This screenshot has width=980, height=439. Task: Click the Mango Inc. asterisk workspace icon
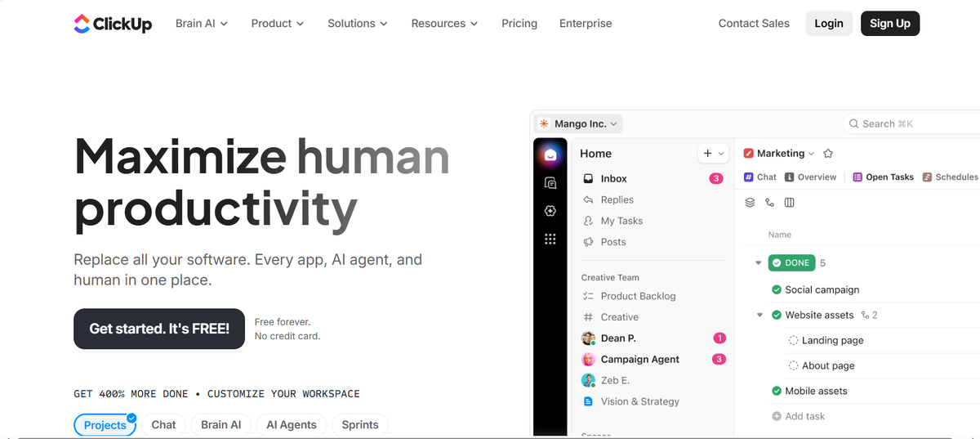tap(544, 123)
